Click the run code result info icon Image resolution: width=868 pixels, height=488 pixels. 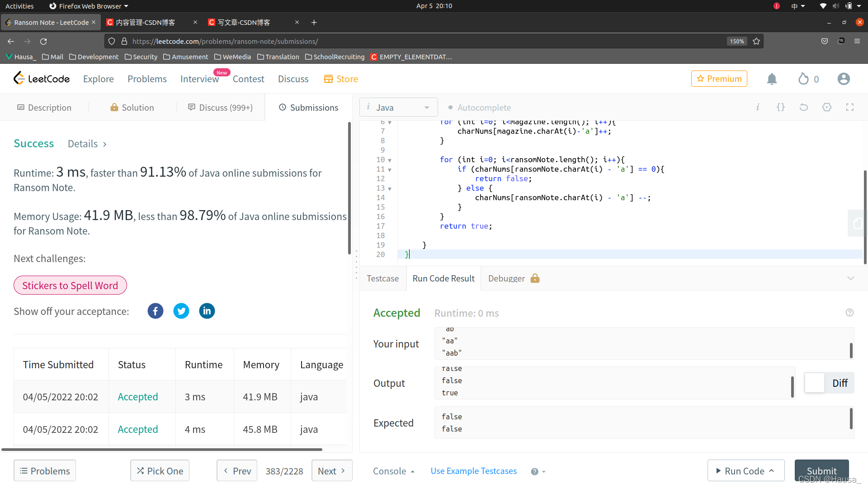849,313
